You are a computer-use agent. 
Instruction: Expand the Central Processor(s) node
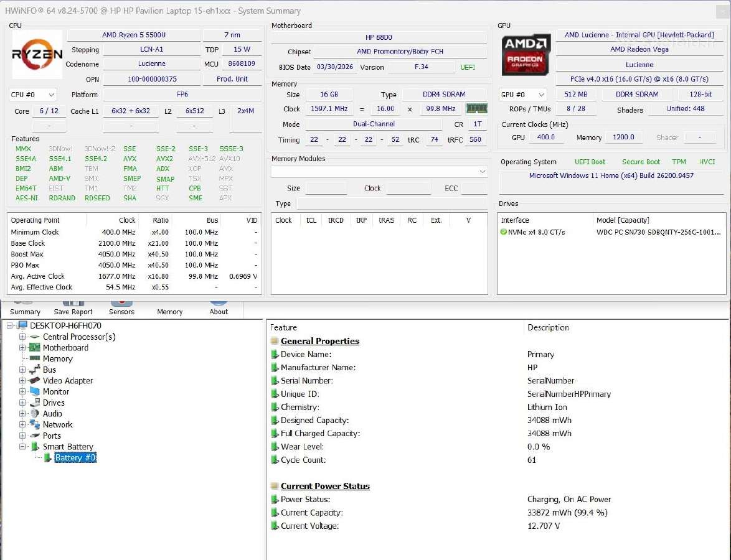click(22, 337)
